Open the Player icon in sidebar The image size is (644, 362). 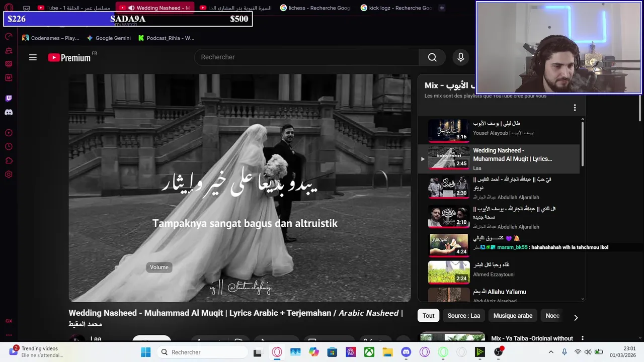click(9, 133)
